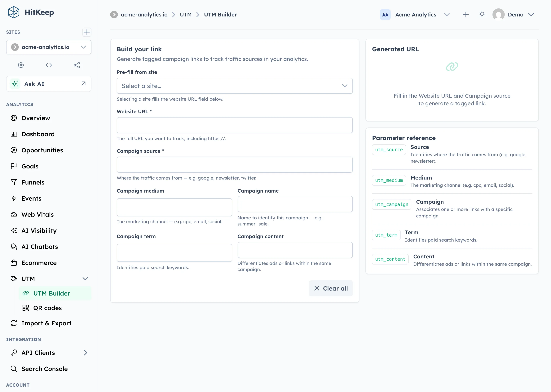Click the utm_campaign parameter tag
The image size is (551, 392).
391,204
